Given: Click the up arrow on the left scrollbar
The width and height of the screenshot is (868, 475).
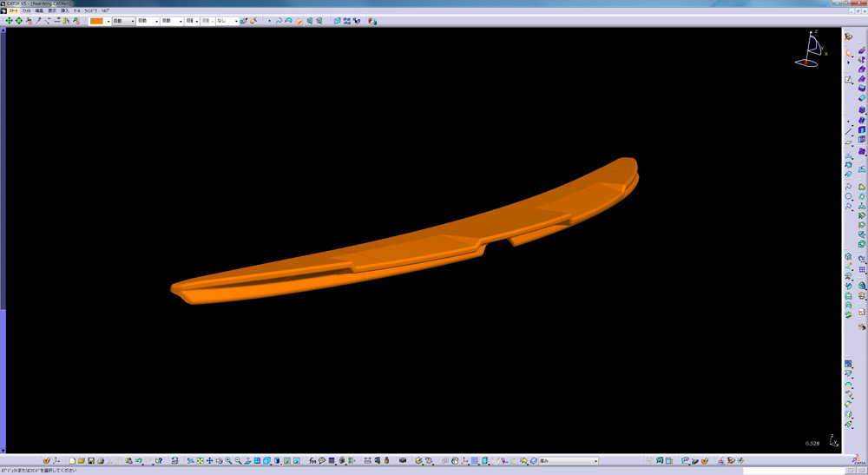Looking at the screenshot, I should point(3,30).
